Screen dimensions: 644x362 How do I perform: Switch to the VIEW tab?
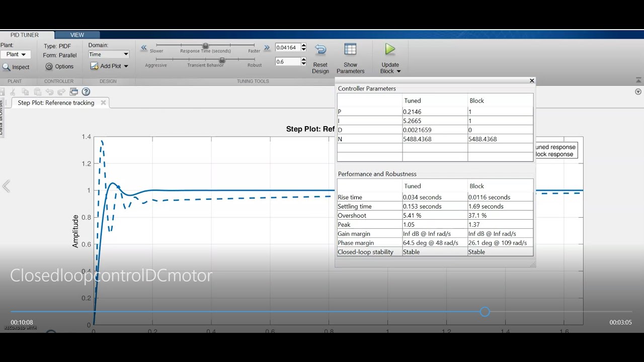pyautogui.click(x=77, y=35)
